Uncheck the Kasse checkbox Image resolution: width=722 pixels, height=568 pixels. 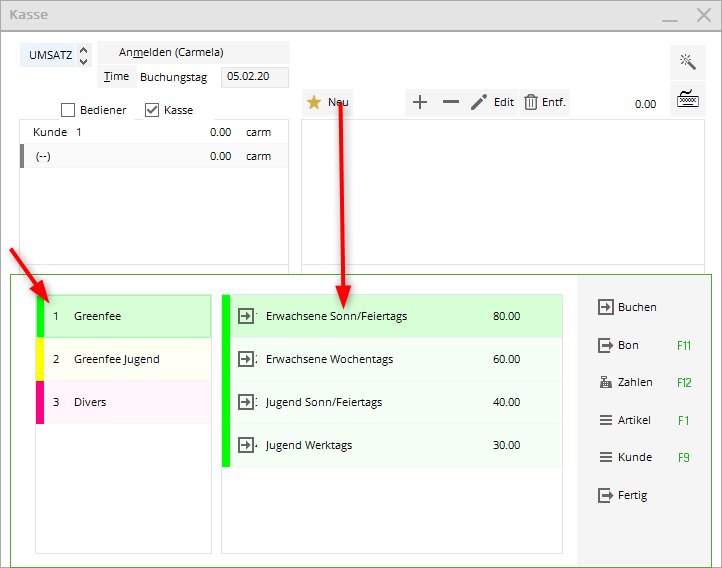[x=152, y=110]
